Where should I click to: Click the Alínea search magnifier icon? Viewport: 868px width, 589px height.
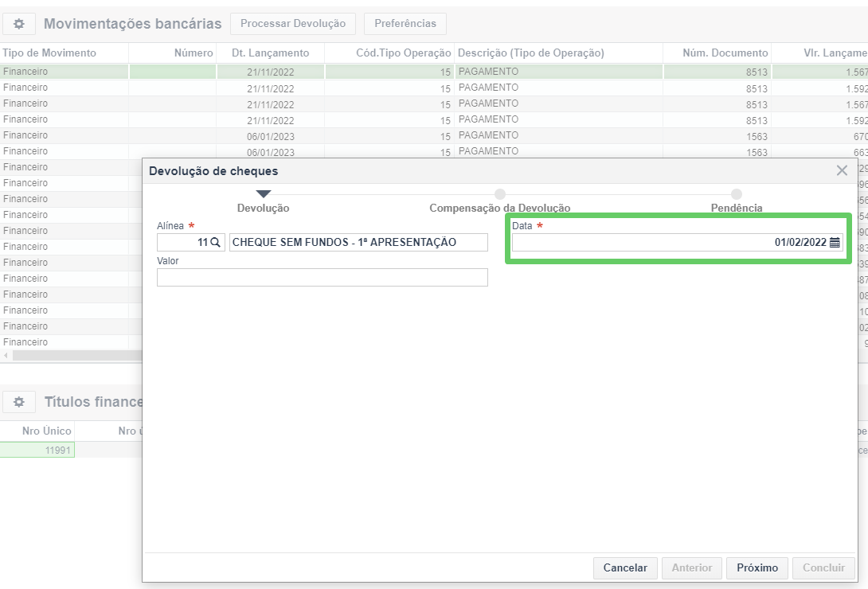click(215, 242)
